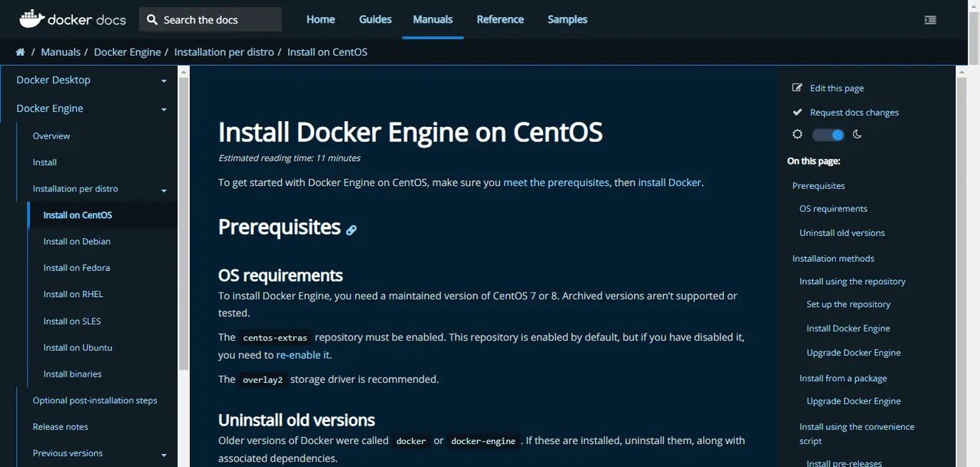This screenshot has height=467, width=980.
Task: Click the Request docs changes checkmark icon
Action: (797, 113)
